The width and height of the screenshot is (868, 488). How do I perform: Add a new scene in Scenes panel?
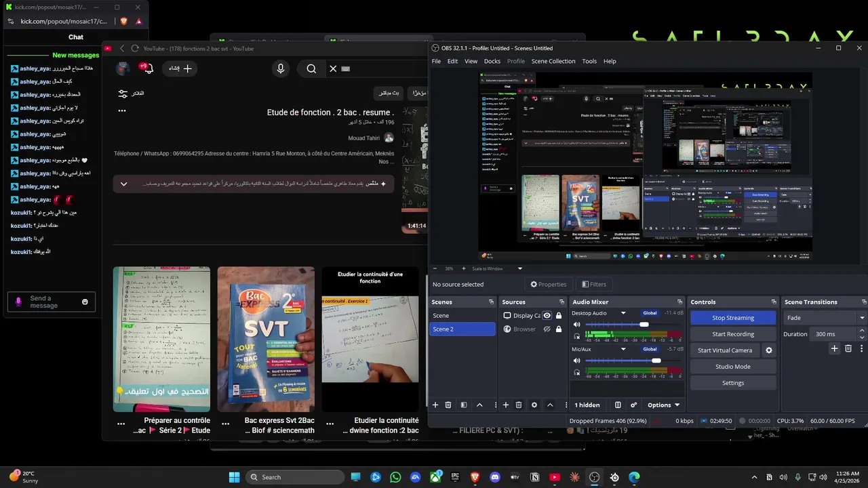435,405
